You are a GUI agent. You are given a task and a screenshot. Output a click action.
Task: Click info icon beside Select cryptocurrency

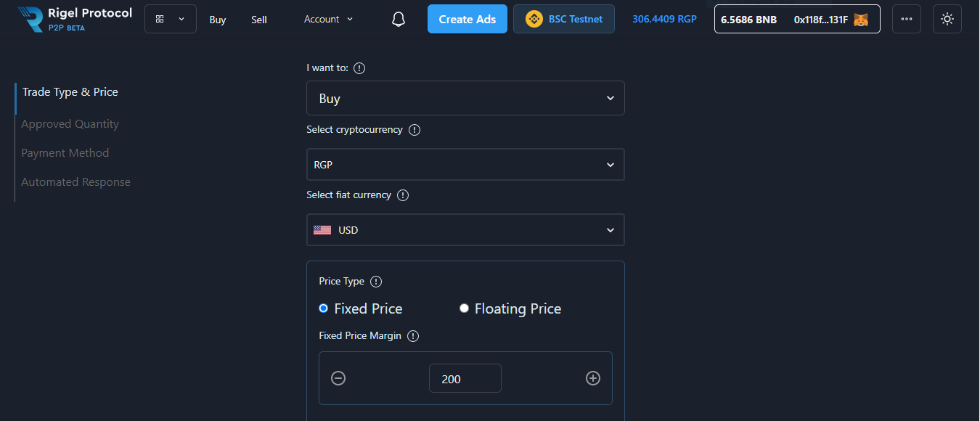[415, 130]
